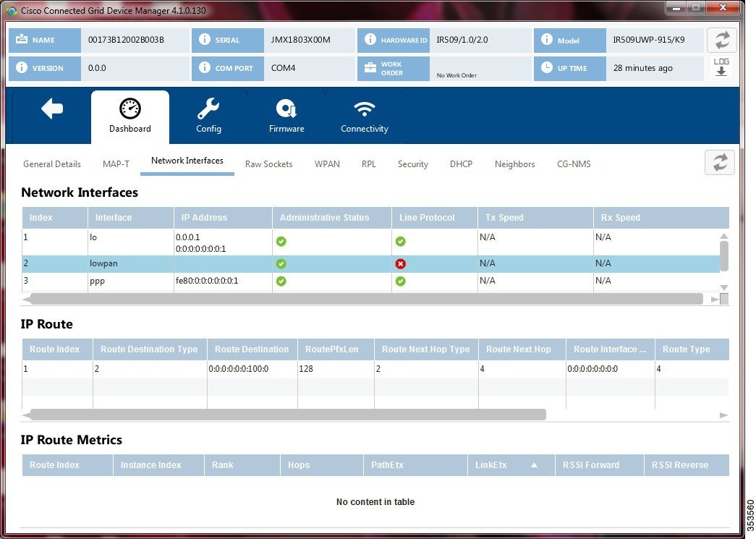Click Network Interfaces table scroll-down arrow

(723, 287)
